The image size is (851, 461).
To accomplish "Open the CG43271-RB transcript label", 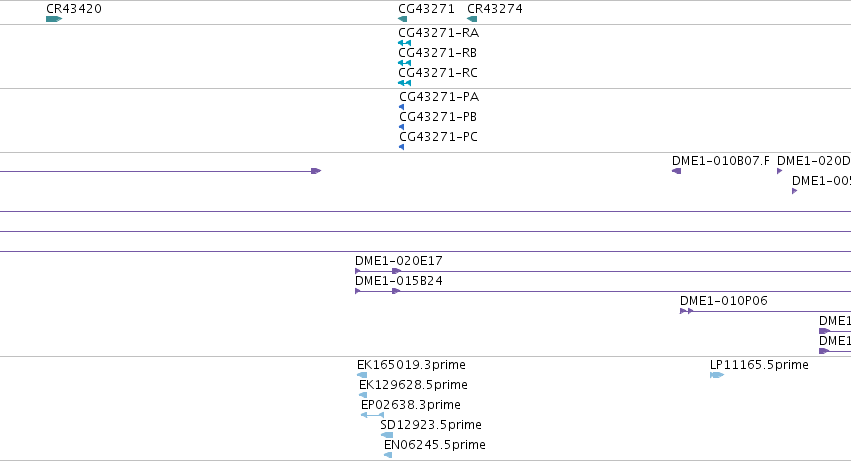I will (x=437, y=53).
